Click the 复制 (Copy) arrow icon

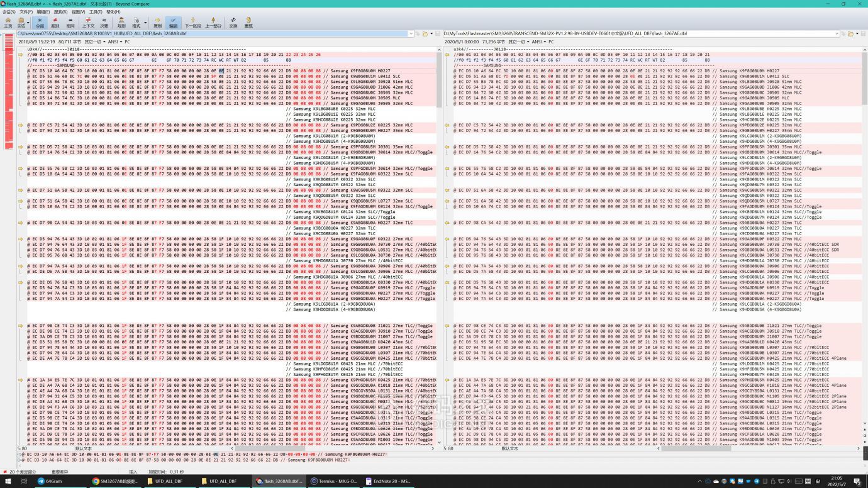tap(157, 23)
